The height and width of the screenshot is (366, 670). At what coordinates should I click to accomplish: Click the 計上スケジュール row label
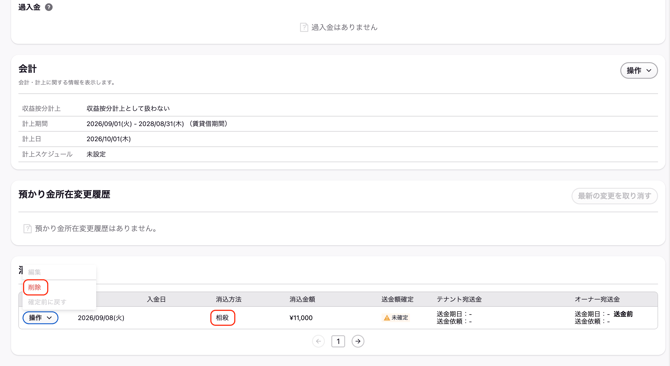coord(47,154)
